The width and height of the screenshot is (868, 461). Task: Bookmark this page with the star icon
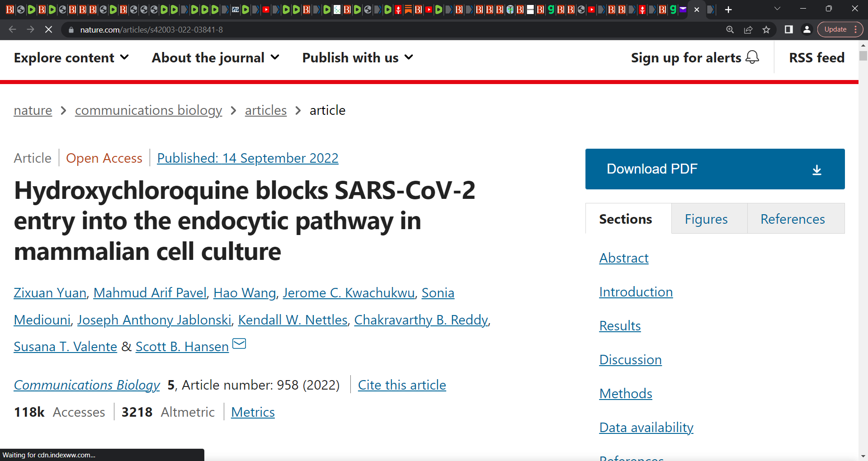766,29
